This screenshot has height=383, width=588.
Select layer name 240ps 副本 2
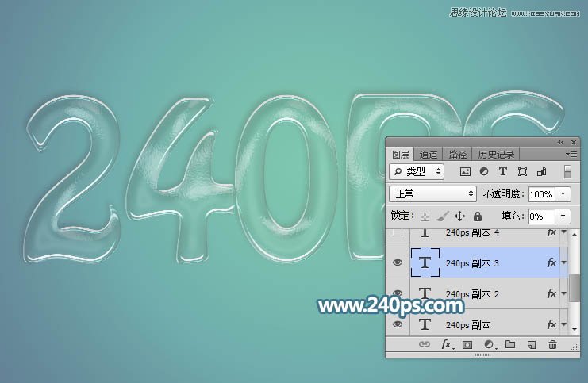pyautogui.click(x=472, y=294)
